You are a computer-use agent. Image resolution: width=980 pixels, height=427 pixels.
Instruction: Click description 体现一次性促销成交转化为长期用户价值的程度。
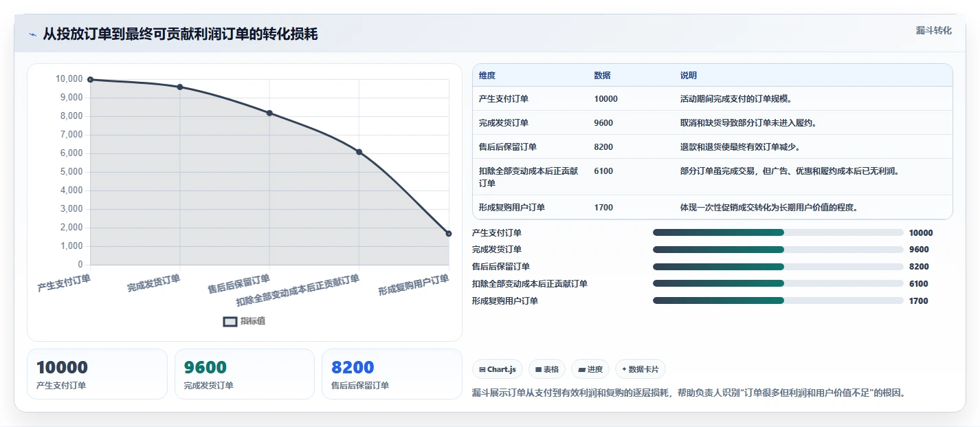coord(769,208)
